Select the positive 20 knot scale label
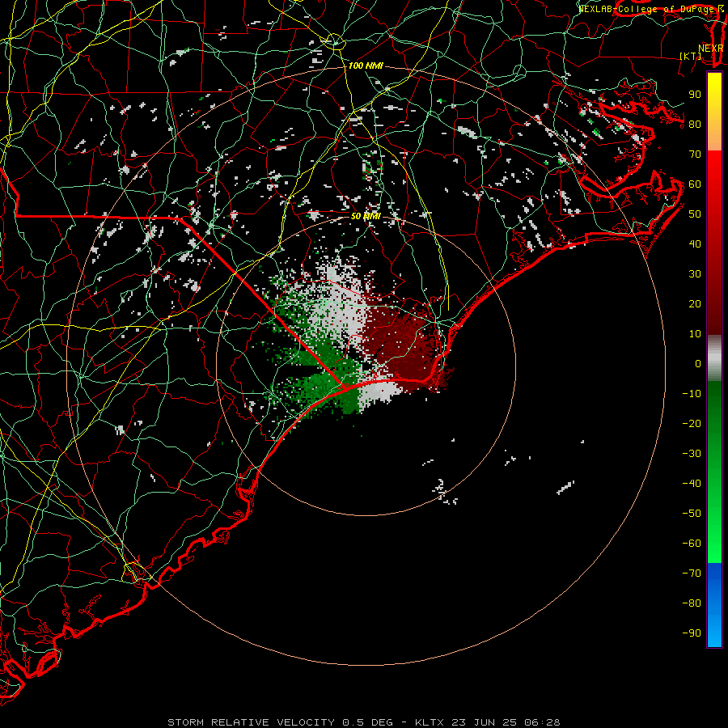This screenshot has height=728, width=728. 695,303
